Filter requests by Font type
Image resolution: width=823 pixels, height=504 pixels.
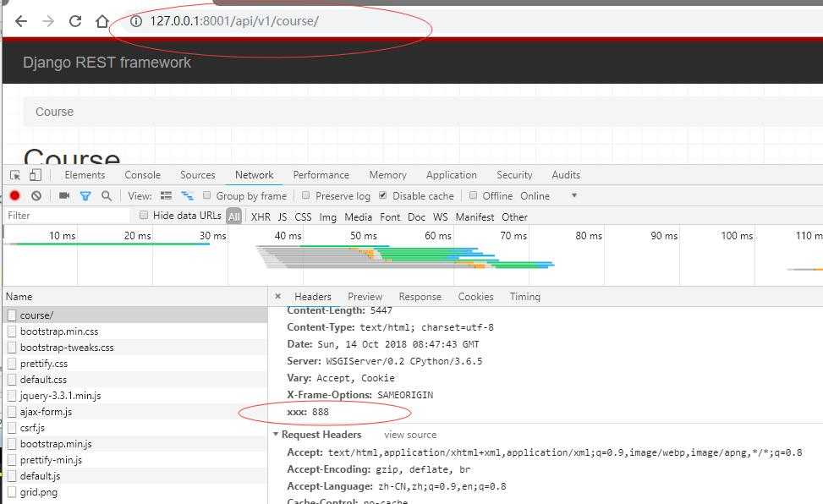pos(390,216)
